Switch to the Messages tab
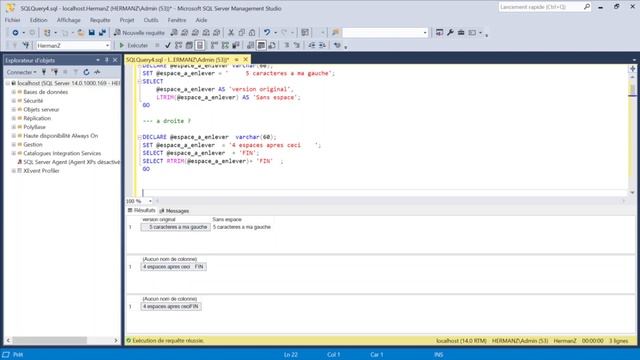 (174, 211)
